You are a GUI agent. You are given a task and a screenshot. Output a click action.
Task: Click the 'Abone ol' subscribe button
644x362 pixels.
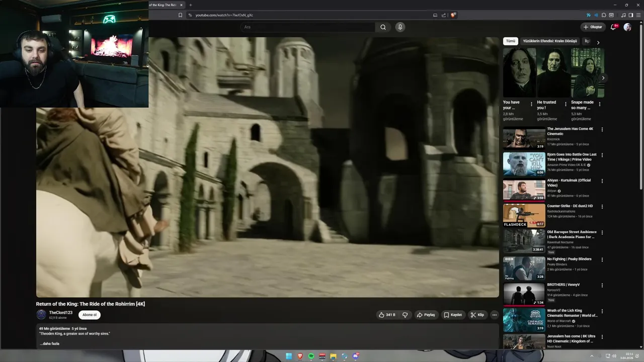coord(90,315)
